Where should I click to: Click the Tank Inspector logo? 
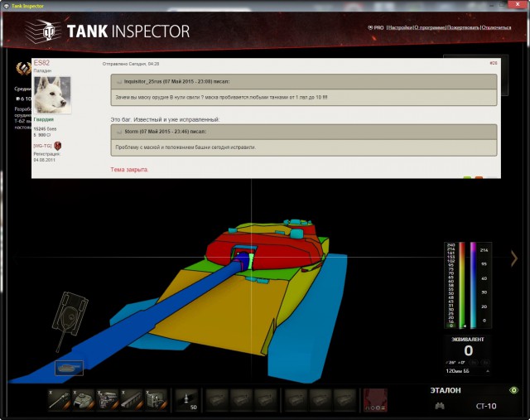point(108,31)
